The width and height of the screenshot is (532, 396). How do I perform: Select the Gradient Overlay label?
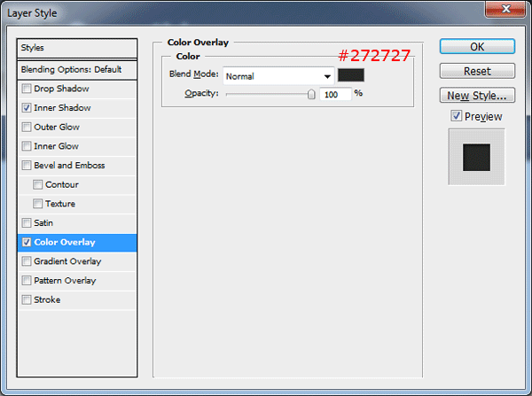click(x=67, y=261)
